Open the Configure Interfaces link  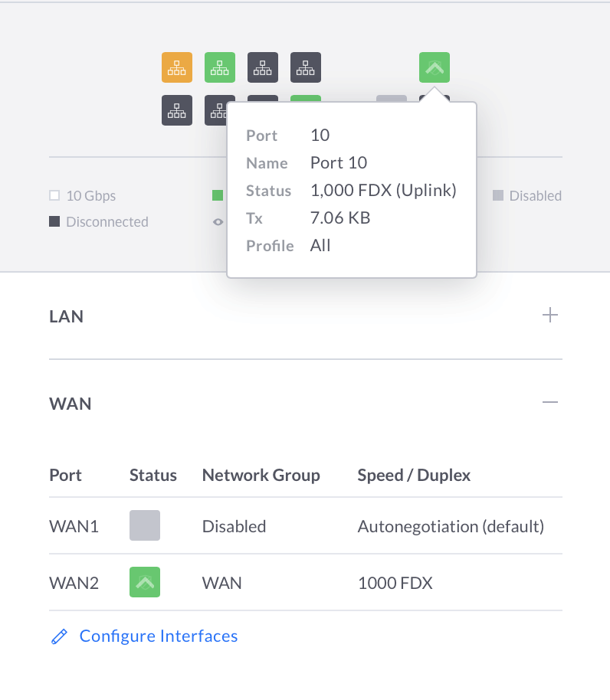pos(159,636)
